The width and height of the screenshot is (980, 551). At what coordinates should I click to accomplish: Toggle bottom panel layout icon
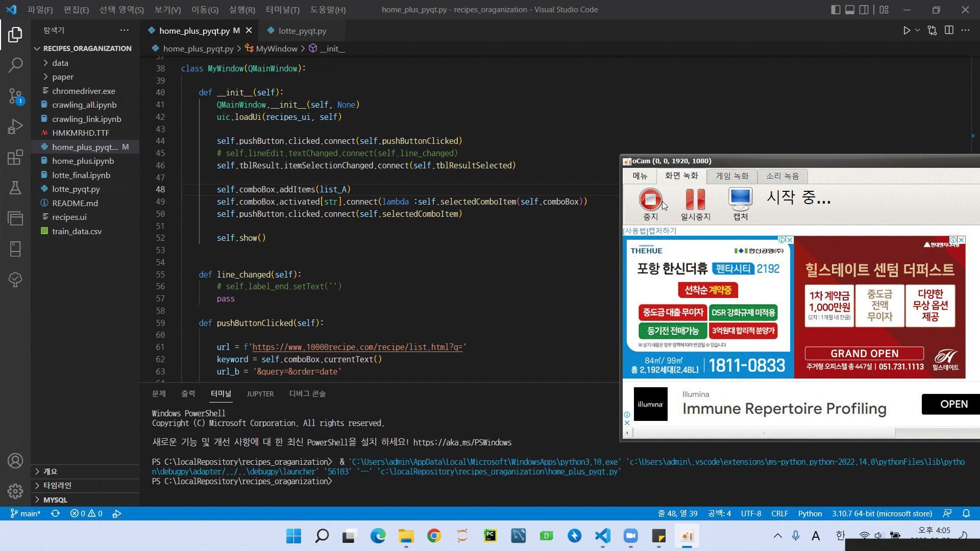(x=850, y=10)
